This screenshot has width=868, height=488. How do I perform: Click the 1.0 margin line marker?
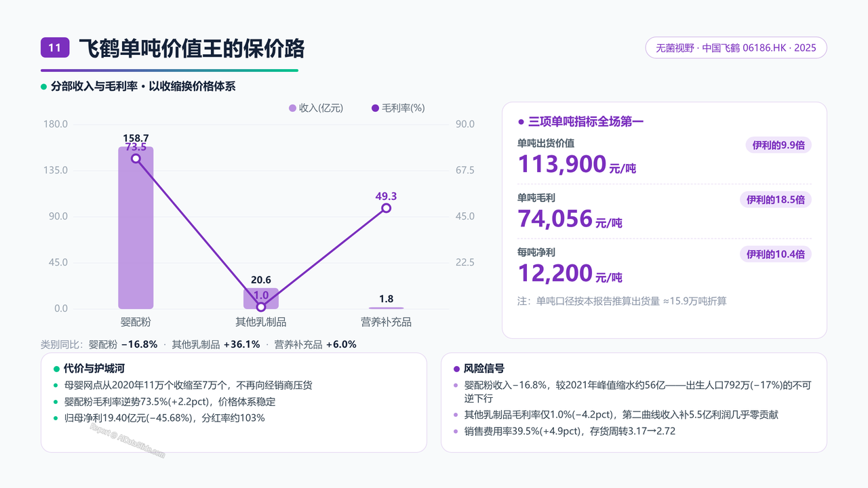[261, 307]
